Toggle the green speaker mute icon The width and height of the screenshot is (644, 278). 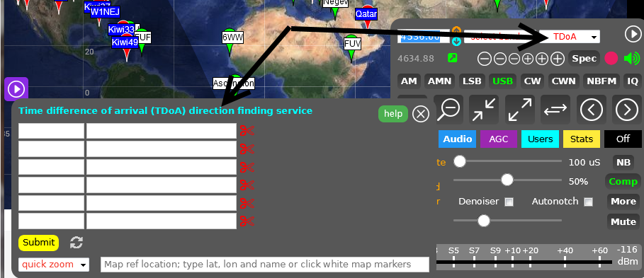[x=632, y=59]
